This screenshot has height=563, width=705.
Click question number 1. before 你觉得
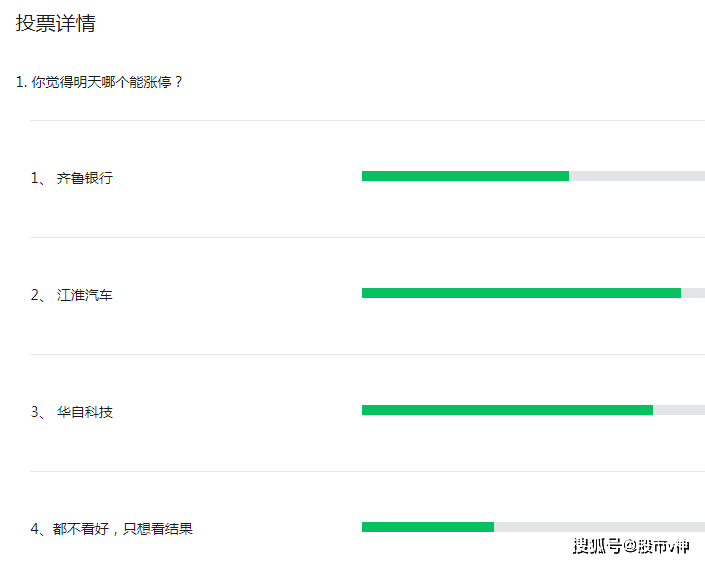21,82
